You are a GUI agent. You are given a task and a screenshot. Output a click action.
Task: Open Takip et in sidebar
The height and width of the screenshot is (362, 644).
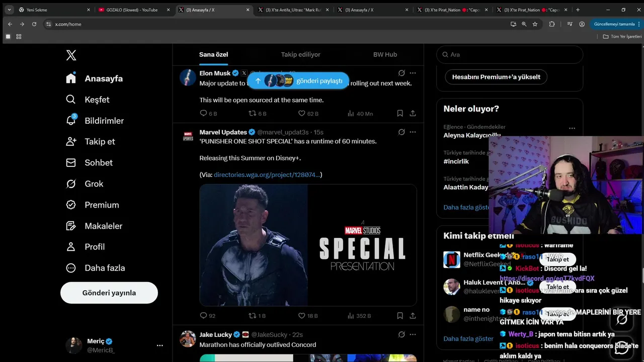[91, 141]
